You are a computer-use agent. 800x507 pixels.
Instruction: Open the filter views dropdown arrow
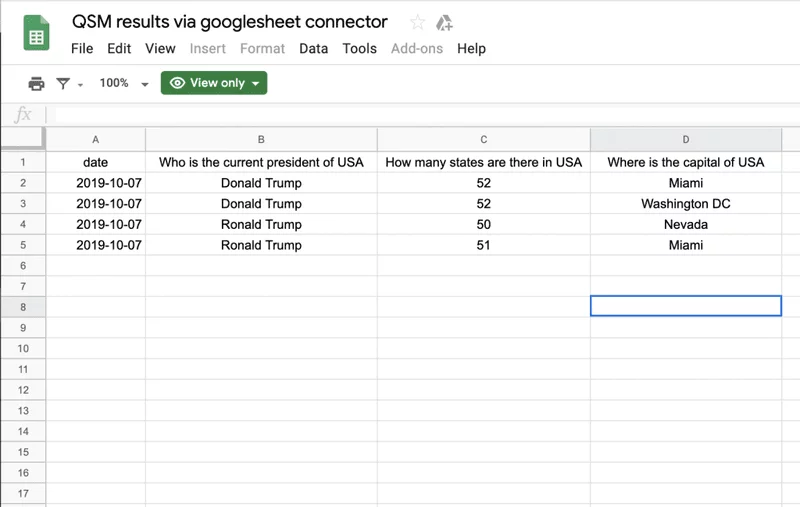80,85
